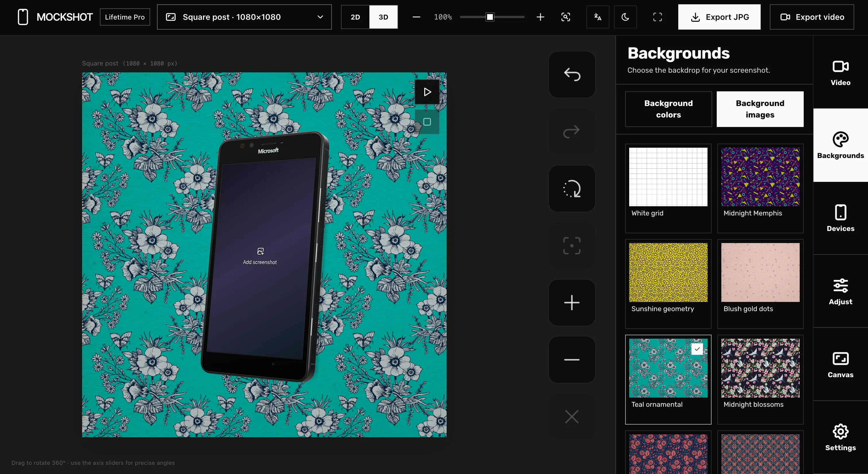Click Export video button
Image resolution: width=868 pixels, height=474 pixels.
tap(812, 17)
